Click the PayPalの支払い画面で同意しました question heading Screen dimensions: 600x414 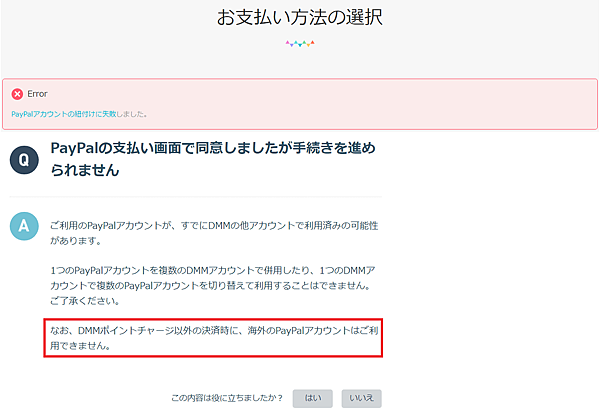click(213, 159)
